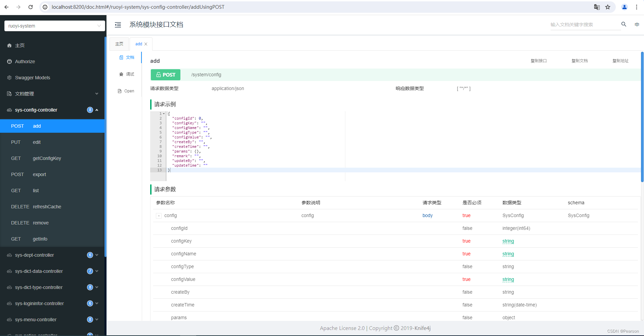Click the search magnifier icon
This screenshot has height=336, width=644.
624,24
